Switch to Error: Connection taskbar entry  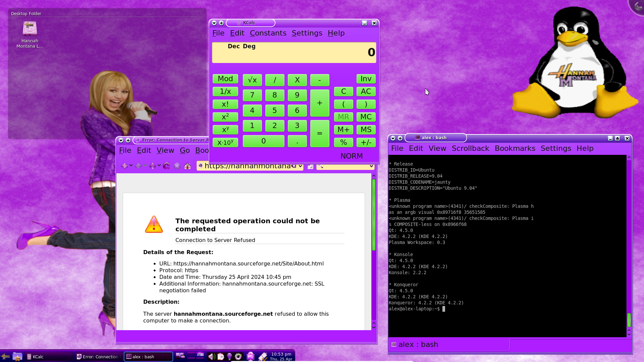coord(98,357)
